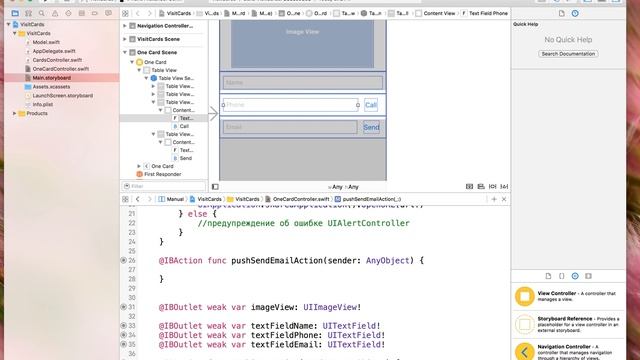Open the Align constraints menu
The height and width of the screenshot is (360, 640).
click(x=481, y=187)
